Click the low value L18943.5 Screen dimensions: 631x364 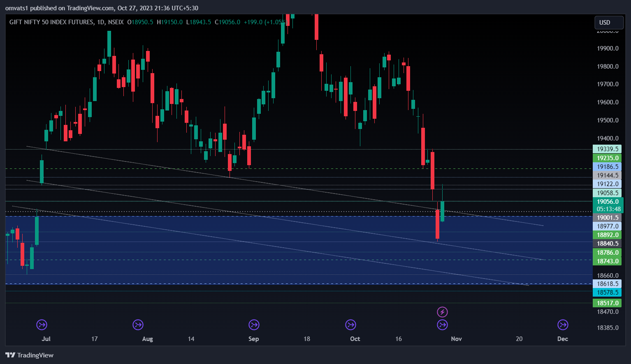pos(199,22)
